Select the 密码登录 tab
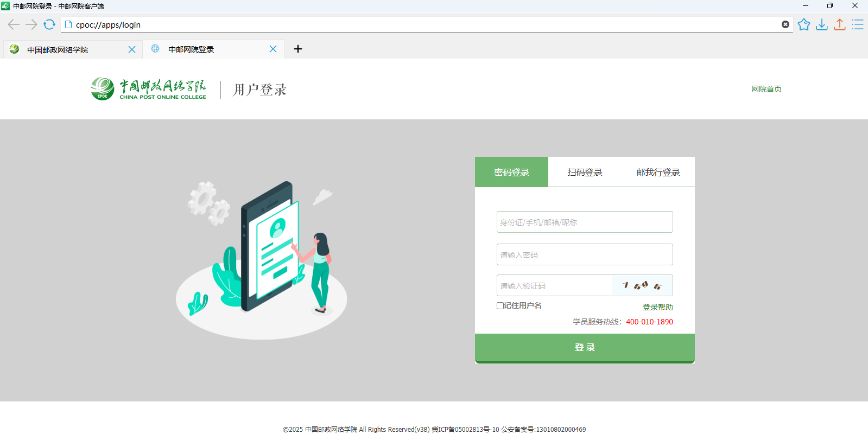868x434 pixels. point(511,172)
